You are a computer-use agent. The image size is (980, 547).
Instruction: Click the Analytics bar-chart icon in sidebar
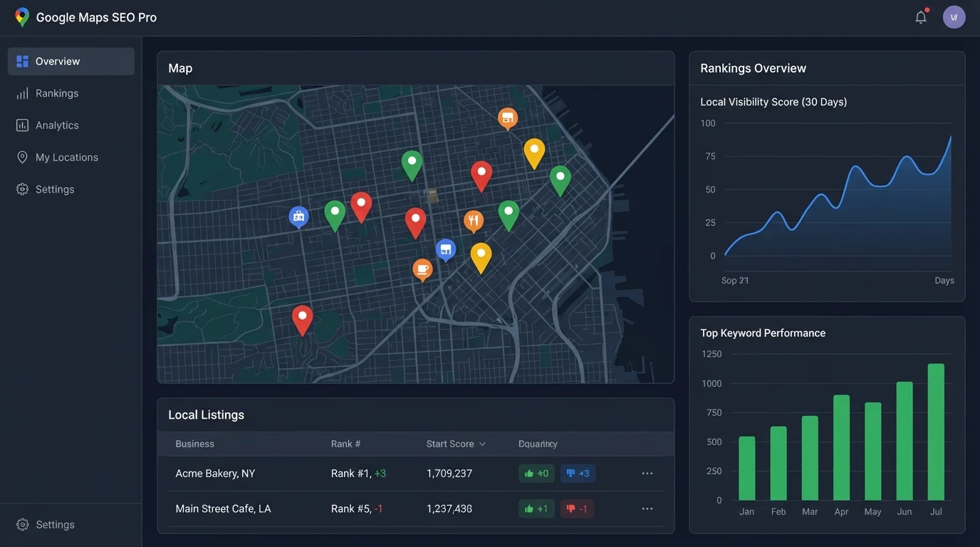(21, 124)
